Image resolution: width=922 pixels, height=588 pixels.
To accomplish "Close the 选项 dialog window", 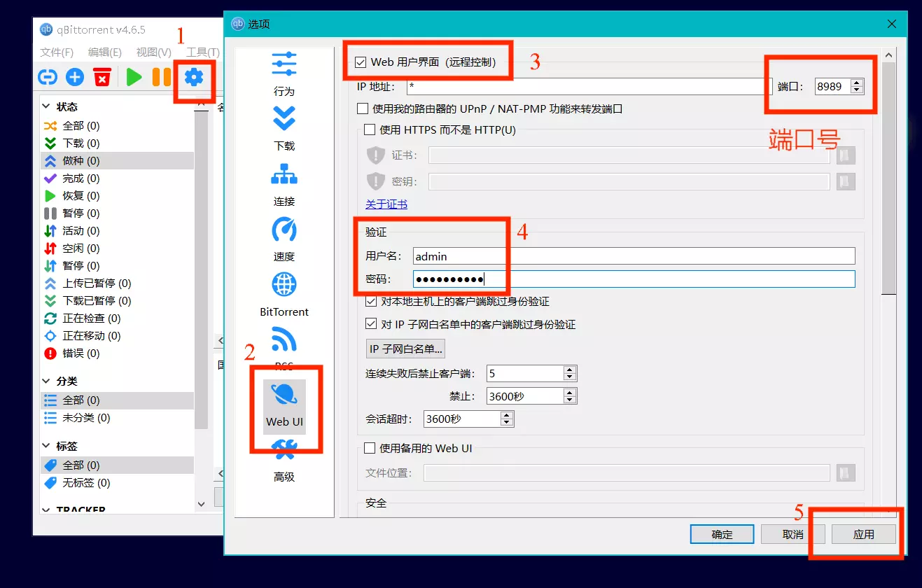I will click(891, 24).
